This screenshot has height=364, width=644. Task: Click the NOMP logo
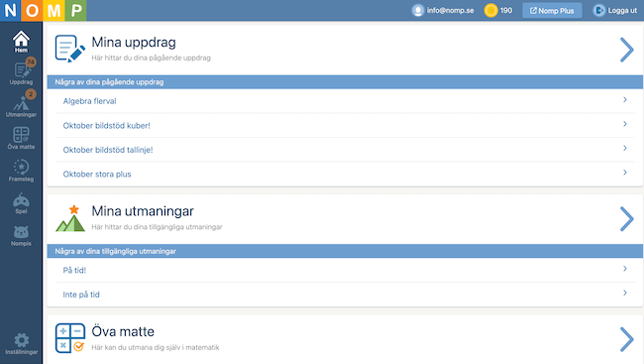[x=44, y=10]
